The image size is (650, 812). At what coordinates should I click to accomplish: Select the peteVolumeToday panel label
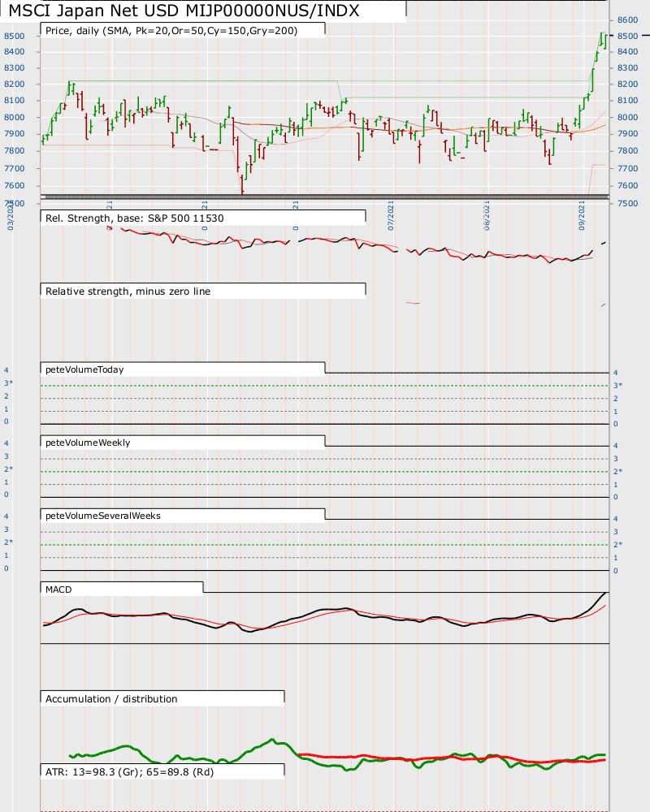click(x=84, y=369)
